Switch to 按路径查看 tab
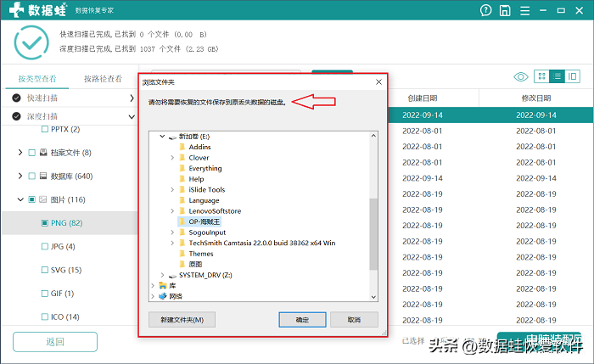594x364 pixels. click(103, 78)
